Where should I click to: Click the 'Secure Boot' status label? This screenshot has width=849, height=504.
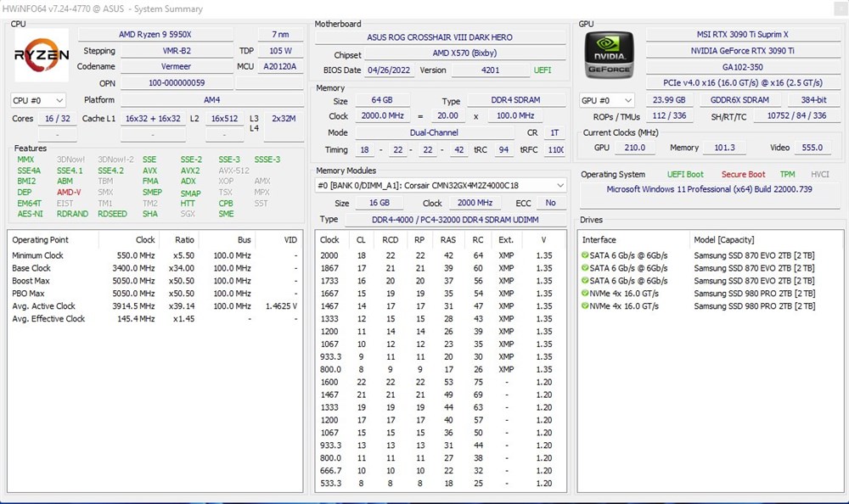click(743, 174)
